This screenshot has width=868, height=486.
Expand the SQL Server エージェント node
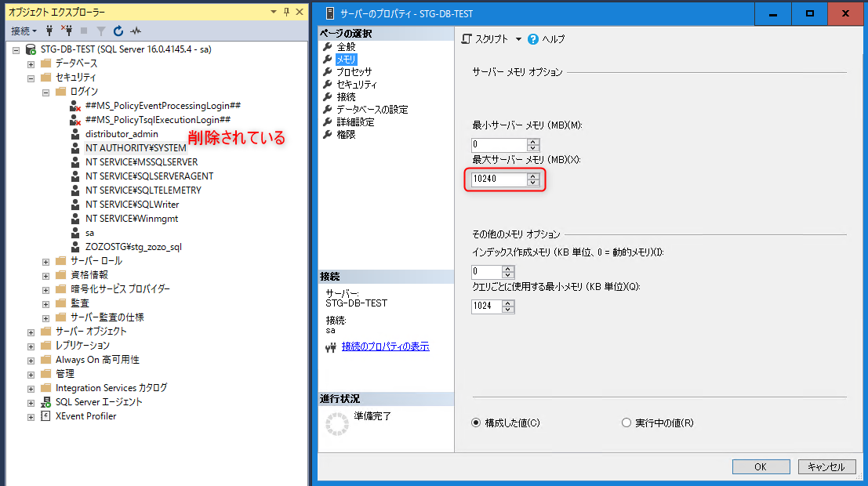pyautogui.click(x=31, y=403)
